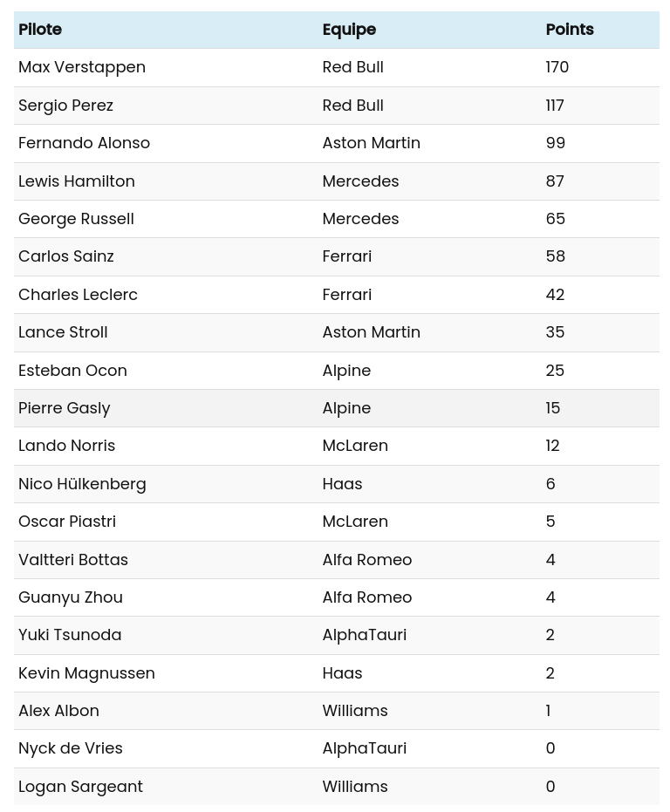This screenshot has height=812, width=670.
Task: Select Nico Hülkenberg's name cell
Action: tap(82, 483)
